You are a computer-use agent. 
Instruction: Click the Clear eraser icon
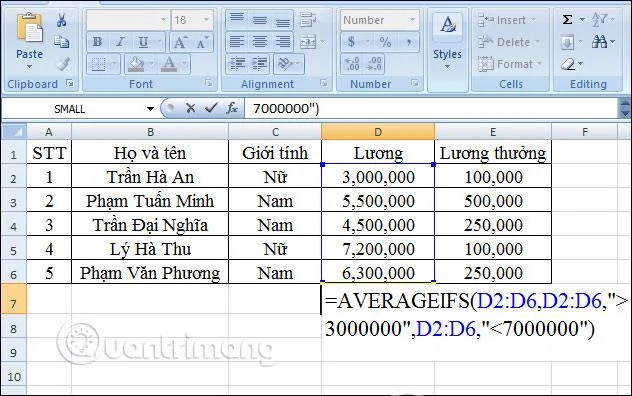568,64
